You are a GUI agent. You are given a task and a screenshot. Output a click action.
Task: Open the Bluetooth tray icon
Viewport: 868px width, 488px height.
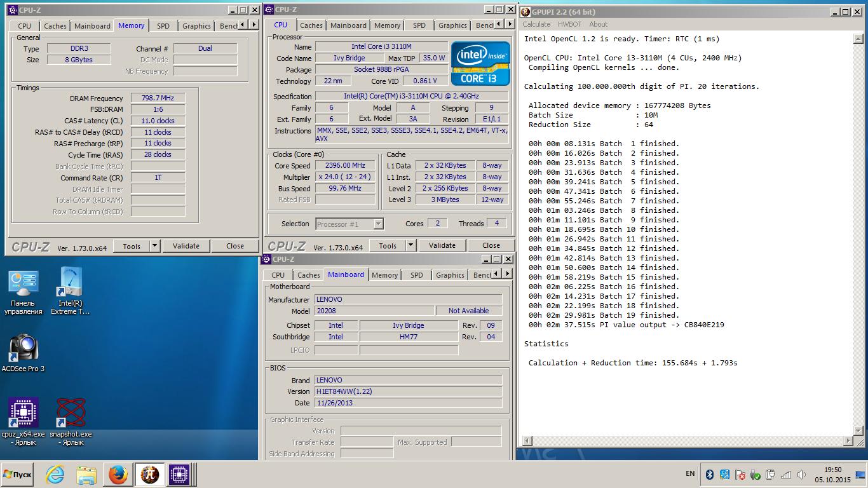pyautogui.click(x=710, y=475)
